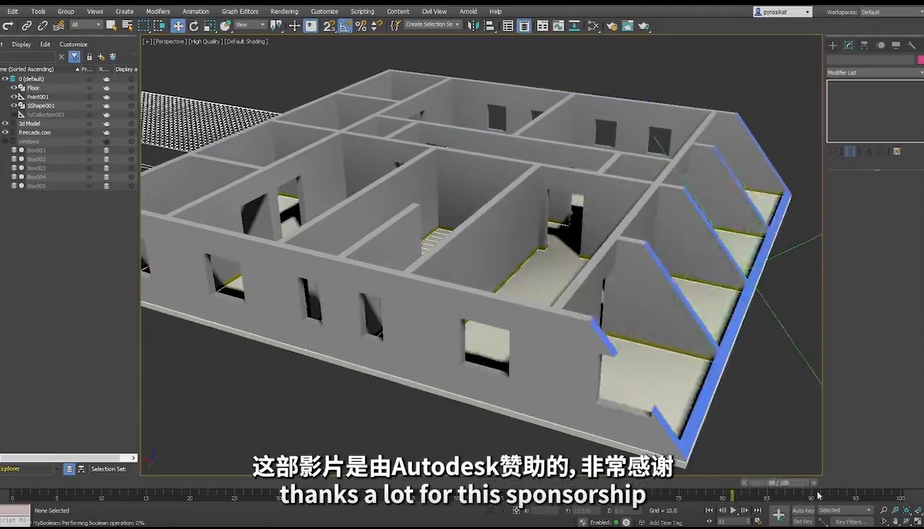Toggle 2.5D Snaps icon
Screen dimensions: 924x529
coord(328,25)
